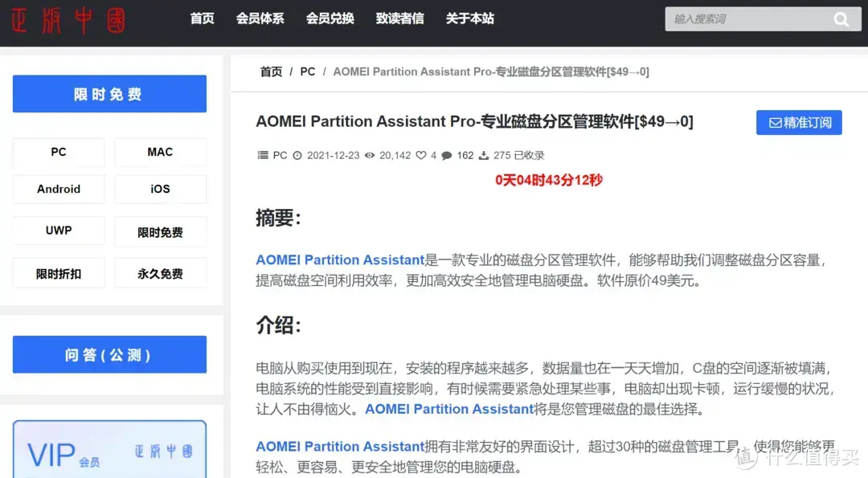Open the 会员兑换 menu item
The image size is (868, 478).
click(330, 18)
